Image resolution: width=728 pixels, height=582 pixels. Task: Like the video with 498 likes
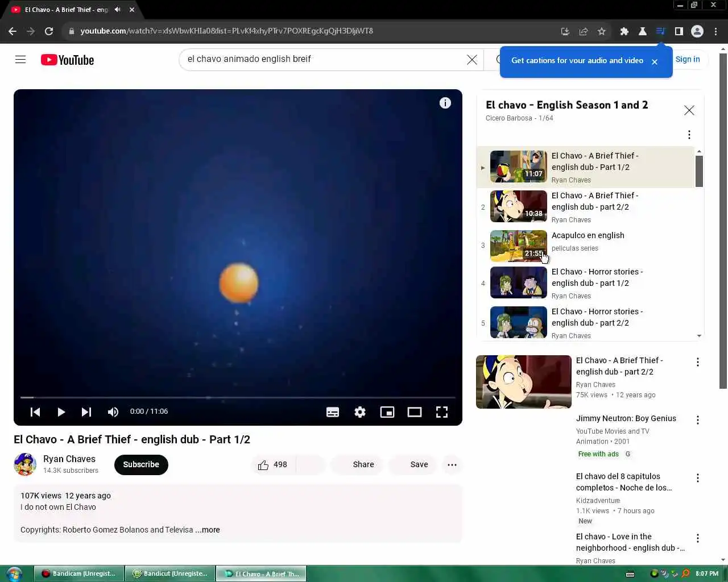(x=272, y=465)
